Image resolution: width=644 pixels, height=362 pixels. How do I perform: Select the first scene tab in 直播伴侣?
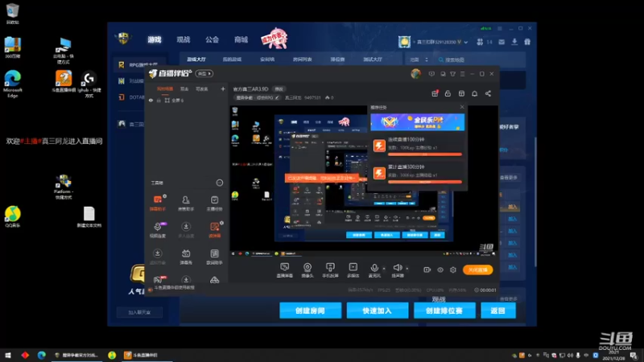pyautogui.click(x=165, y=89)
